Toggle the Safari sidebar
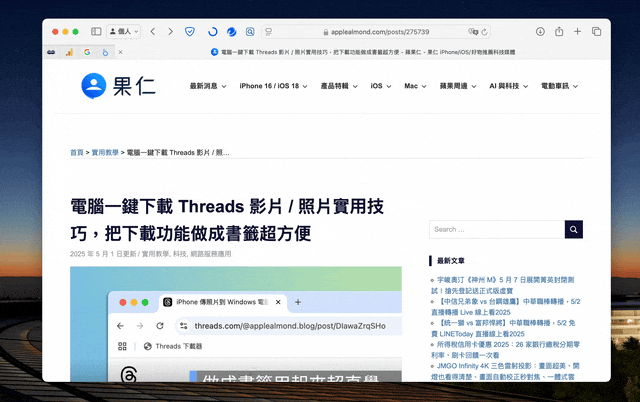 click(x=96, y=31)
